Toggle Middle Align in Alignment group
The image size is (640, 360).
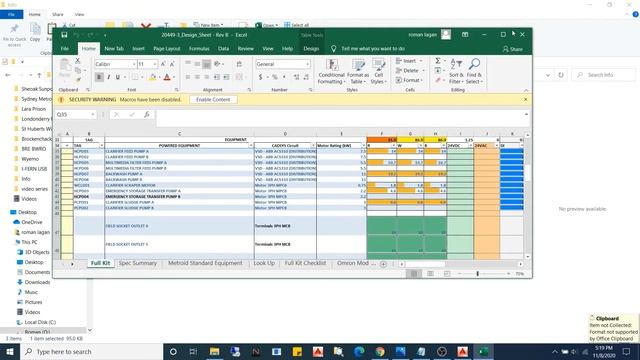(x=197, y=64)
